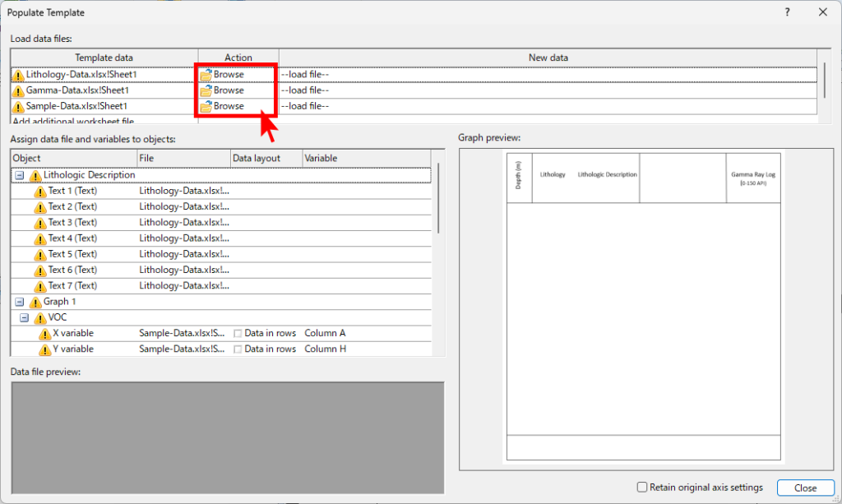The height and width of the screenshot is (504, 842).
Task: Check Data in rows for X variable
Action: 238,334
